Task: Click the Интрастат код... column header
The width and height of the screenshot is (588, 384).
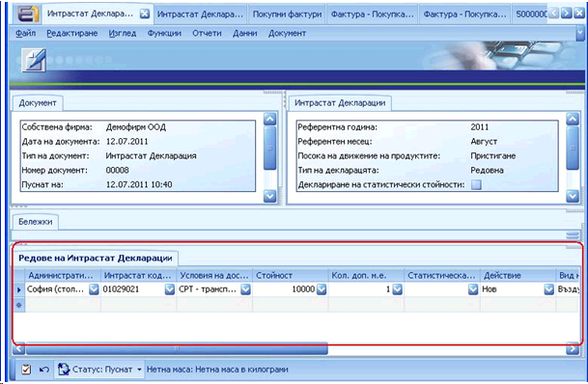Action: click(x=139, y=275)
